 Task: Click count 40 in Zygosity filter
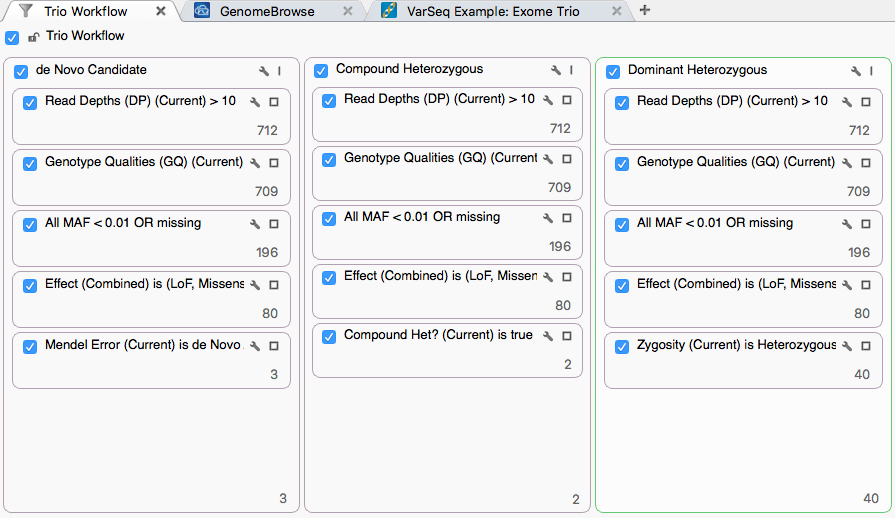862,375
